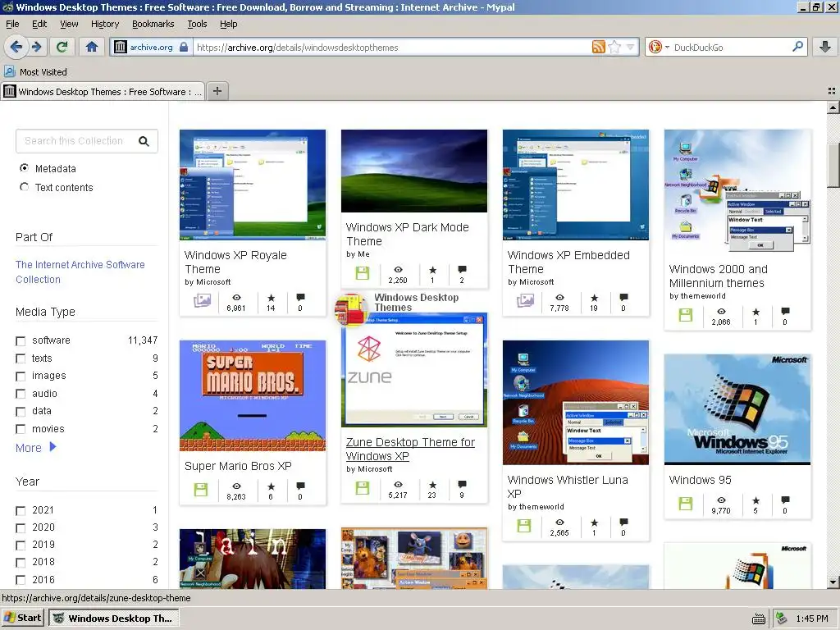This screenshot has height=630, width=840.
Task: Open Windows XP Embedded Theme title
Action: (568, 262)
